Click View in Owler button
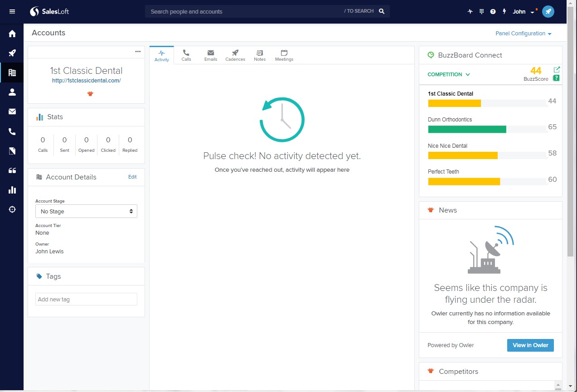 530,345
